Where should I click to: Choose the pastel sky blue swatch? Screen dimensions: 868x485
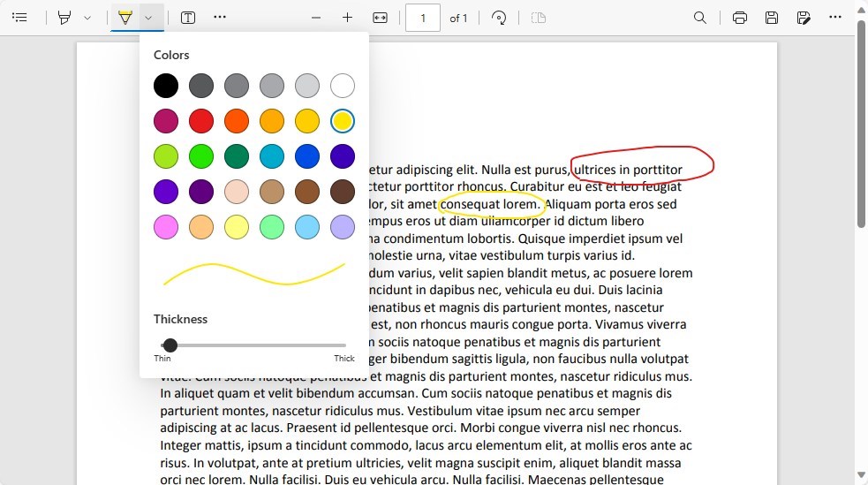(307, 228)
